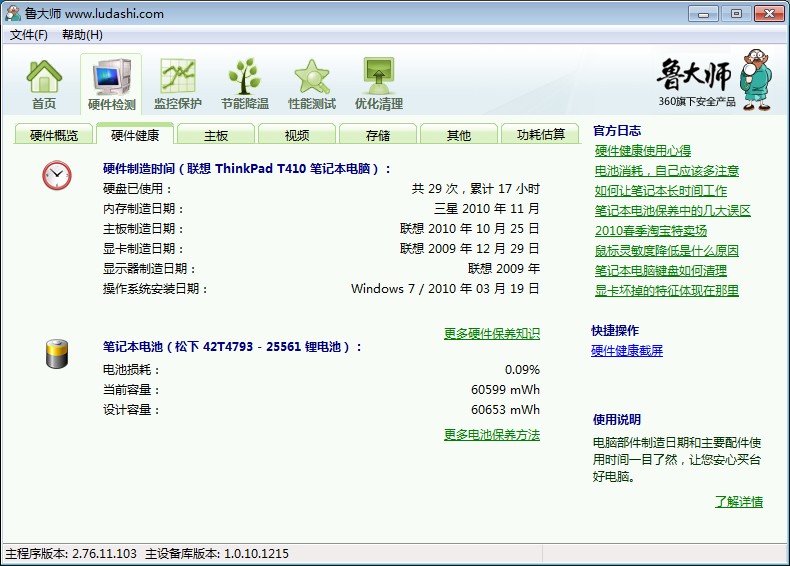Viewport: 790px width, 566px height.
Task: Switch to the 主板 tab
Action: (216, 135)
